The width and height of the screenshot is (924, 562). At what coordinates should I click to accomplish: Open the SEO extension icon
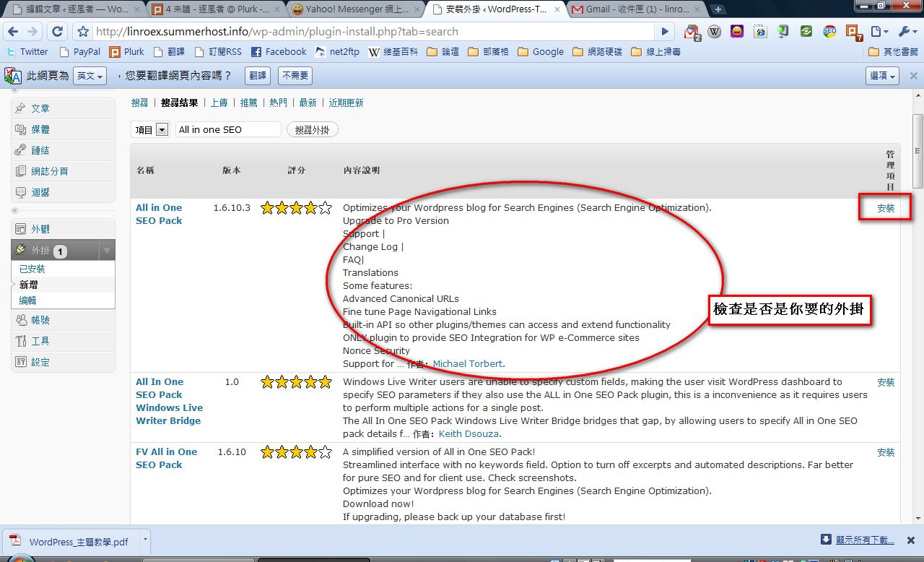pos(829,32)
